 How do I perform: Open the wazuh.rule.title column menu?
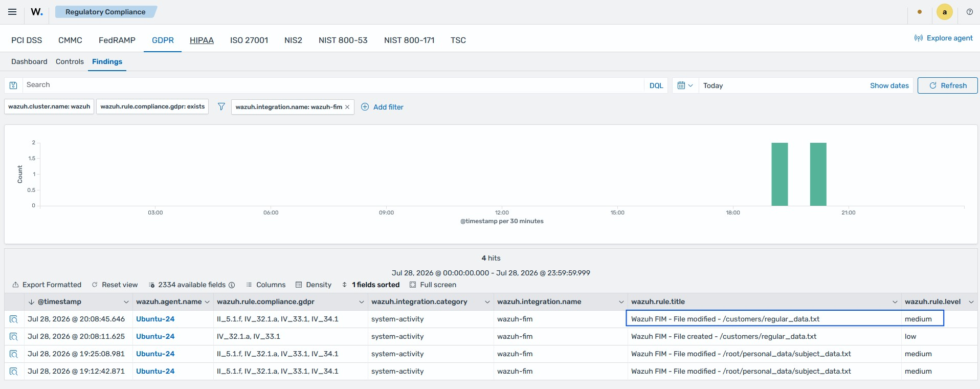[895, 302]
